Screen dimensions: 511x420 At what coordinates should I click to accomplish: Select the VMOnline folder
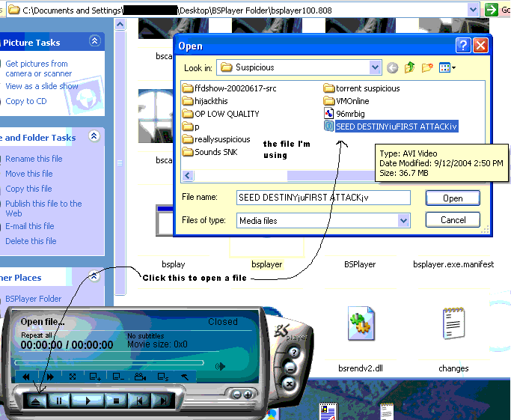pyautogui.click(x=346, y=101)
